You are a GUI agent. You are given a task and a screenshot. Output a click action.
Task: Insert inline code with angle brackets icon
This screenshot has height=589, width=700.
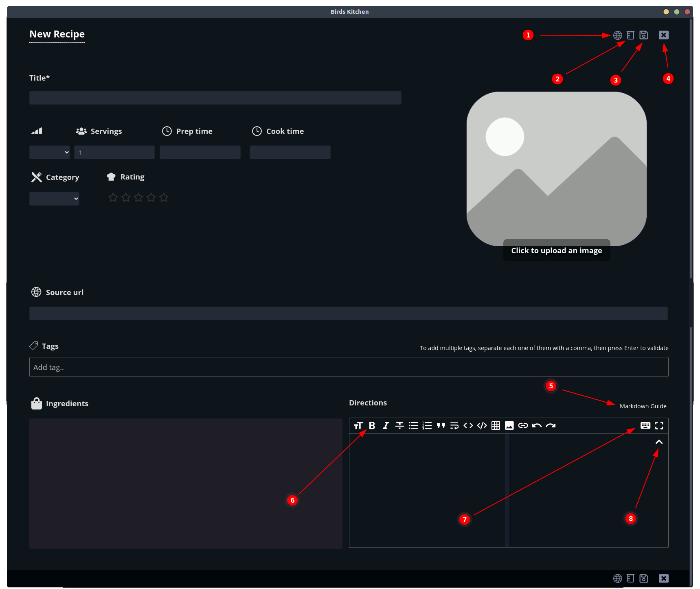468,426
